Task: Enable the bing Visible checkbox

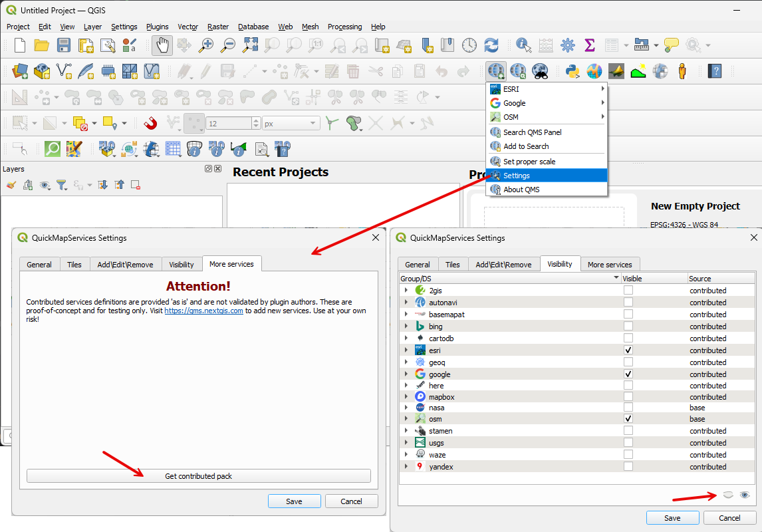Action: [628, 327]
